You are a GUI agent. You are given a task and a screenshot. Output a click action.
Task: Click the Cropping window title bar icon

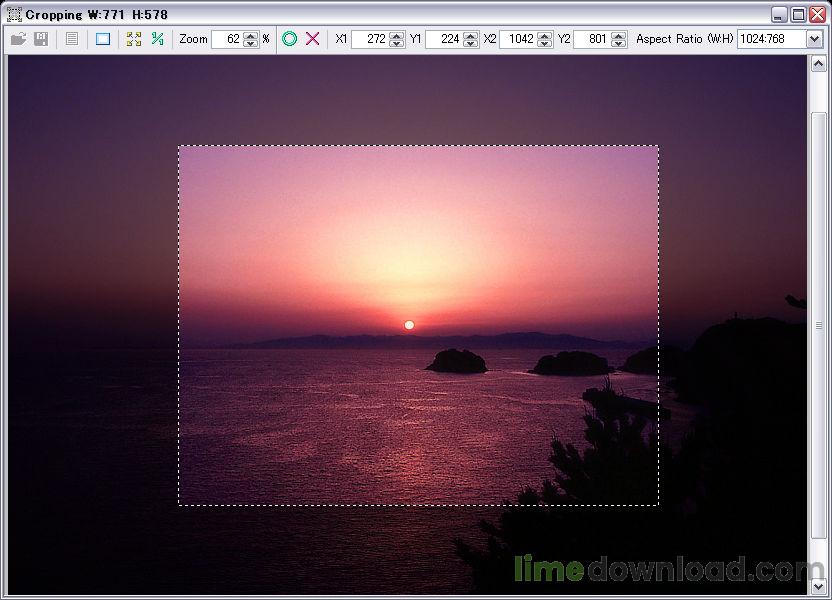13,15
